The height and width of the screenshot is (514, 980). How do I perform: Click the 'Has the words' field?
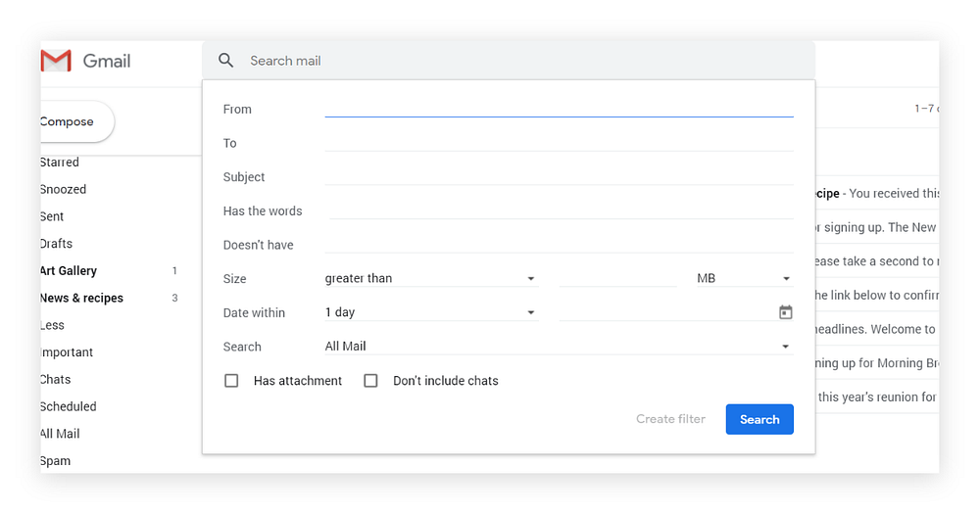561,210
